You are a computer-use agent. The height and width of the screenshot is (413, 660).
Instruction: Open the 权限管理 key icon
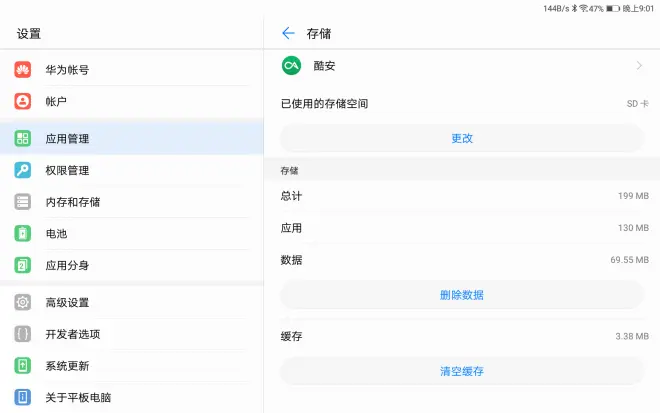pyautogui.click(x=23, y=170)
